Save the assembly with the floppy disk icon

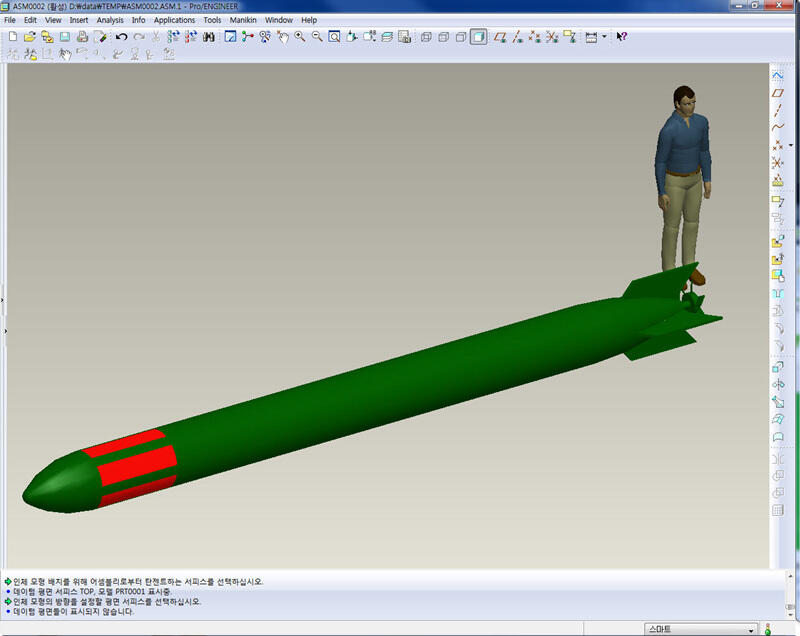[64, 37]
